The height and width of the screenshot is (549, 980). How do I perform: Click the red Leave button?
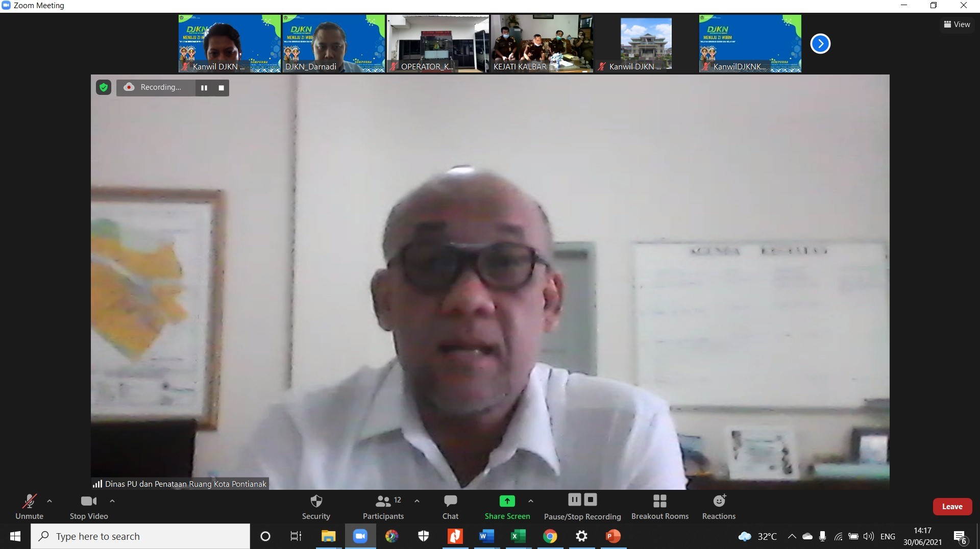952,507
